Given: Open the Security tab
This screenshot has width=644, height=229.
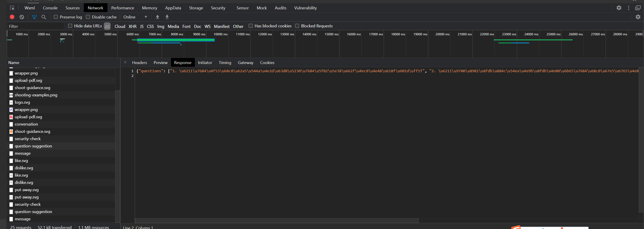Looking at the screenshot, I should coord(218,8).
